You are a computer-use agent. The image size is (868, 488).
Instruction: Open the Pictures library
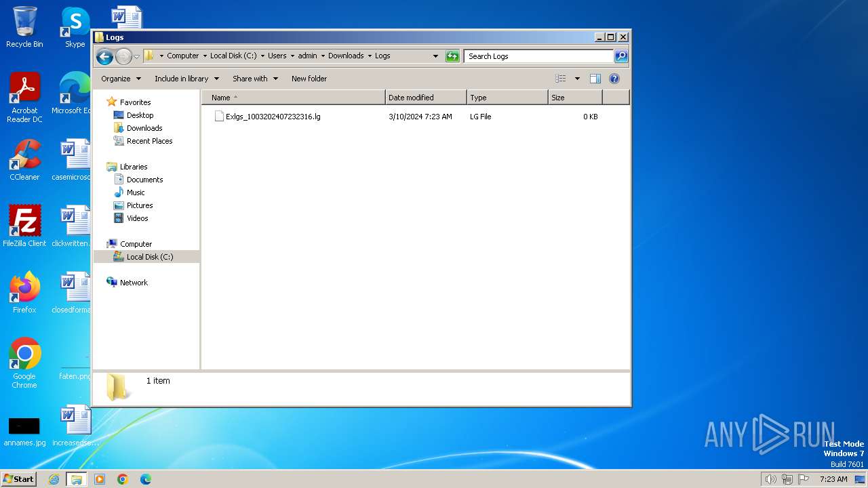point(140,205)
